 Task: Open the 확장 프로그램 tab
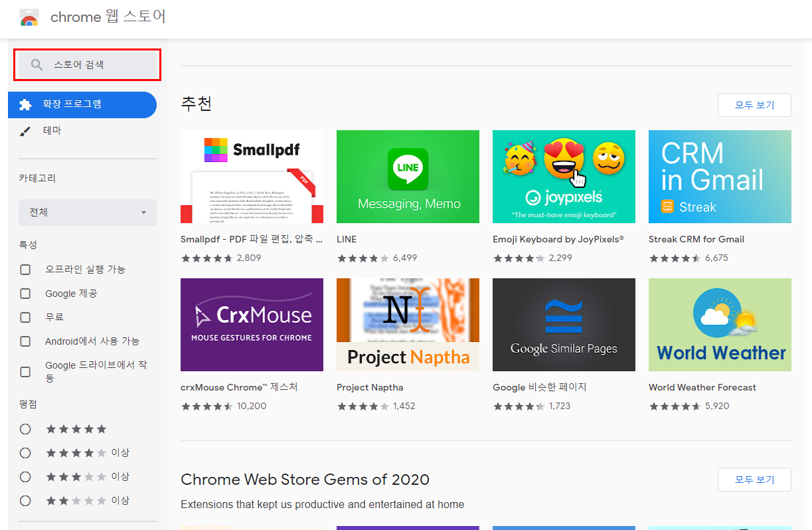(82, 105)
